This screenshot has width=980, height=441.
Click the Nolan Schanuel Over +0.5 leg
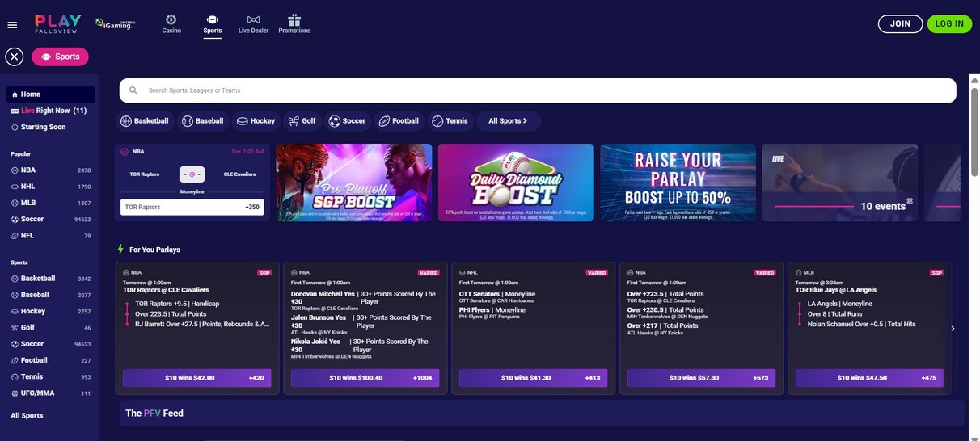[x=864, y=325]
